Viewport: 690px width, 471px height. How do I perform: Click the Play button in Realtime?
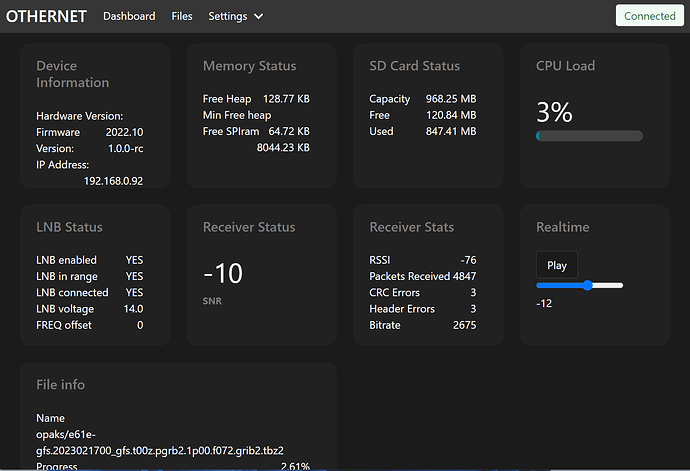(557, 265)
